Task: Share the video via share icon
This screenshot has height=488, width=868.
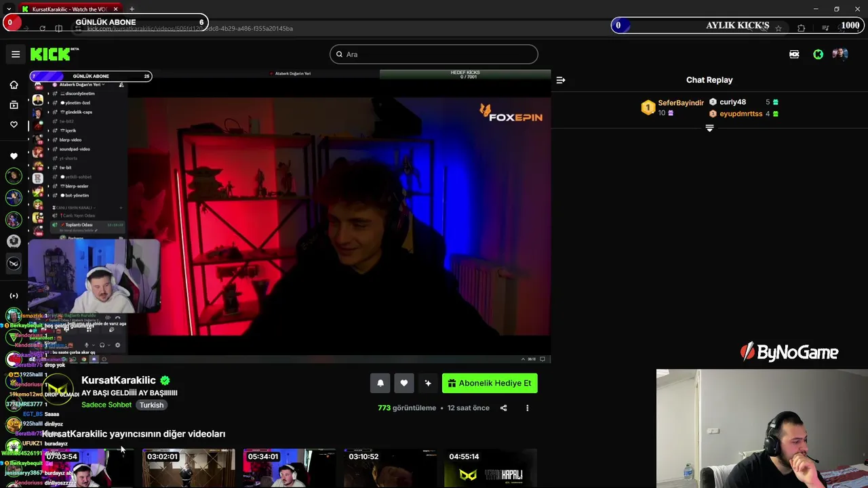Action: coord(503,408)
